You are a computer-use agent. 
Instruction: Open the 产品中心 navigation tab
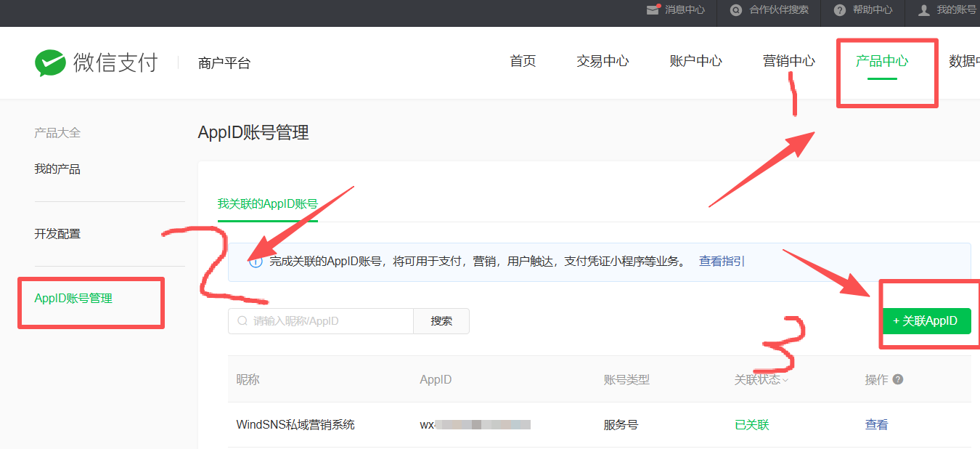(x=882, y=61)
